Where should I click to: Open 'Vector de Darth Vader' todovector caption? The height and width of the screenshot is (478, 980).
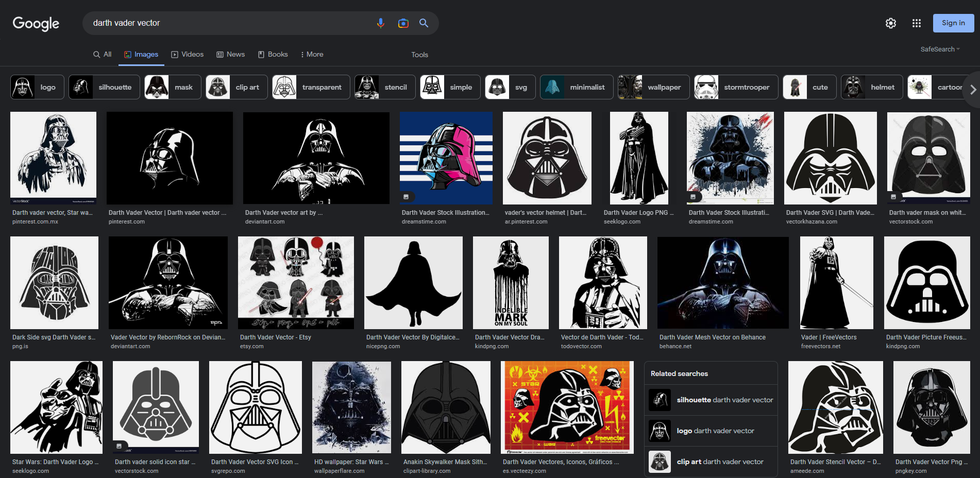pos(602,337)
